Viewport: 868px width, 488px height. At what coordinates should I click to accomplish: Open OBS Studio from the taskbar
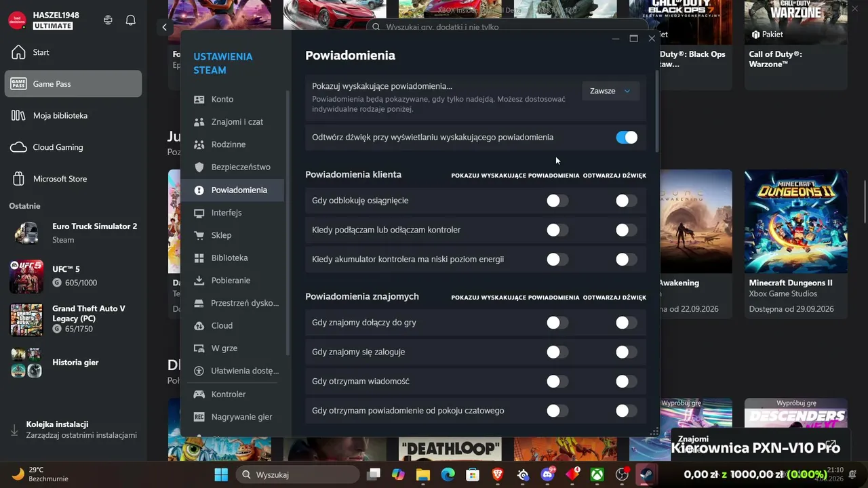tap(622, 474)
